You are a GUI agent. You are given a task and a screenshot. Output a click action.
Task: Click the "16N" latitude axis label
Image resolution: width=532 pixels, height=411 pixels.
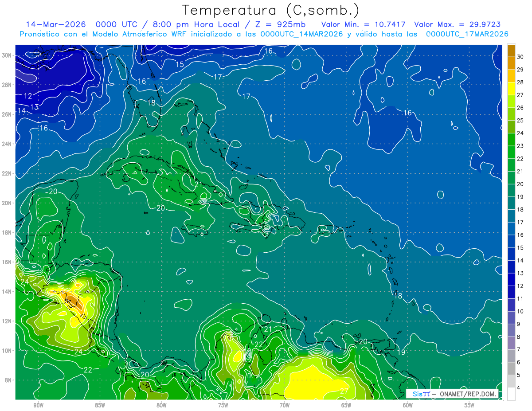[7, 262]
